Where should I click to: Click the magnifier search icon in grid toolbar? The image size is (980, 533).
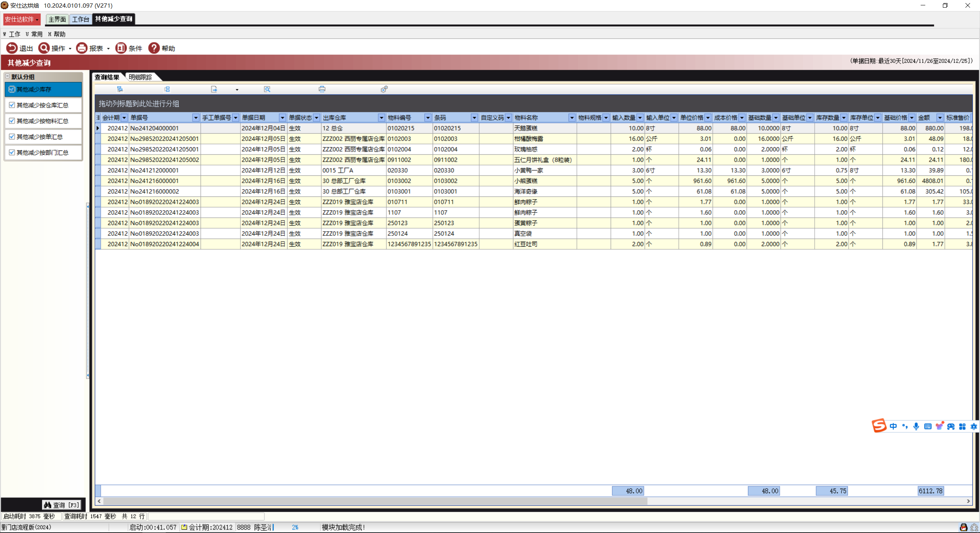tap(267, 89)
